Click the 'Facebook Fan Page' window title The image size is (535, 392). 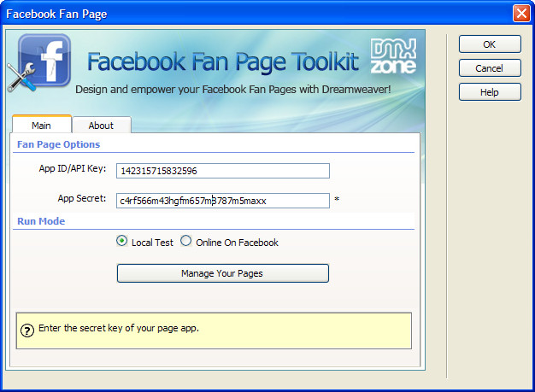56,14
